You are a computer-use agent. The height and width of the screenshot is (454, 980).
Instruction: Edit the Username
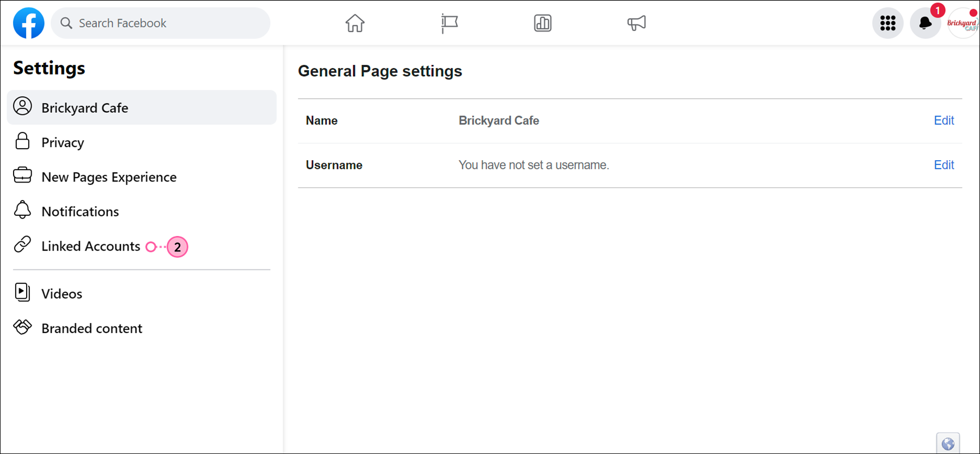944,165
